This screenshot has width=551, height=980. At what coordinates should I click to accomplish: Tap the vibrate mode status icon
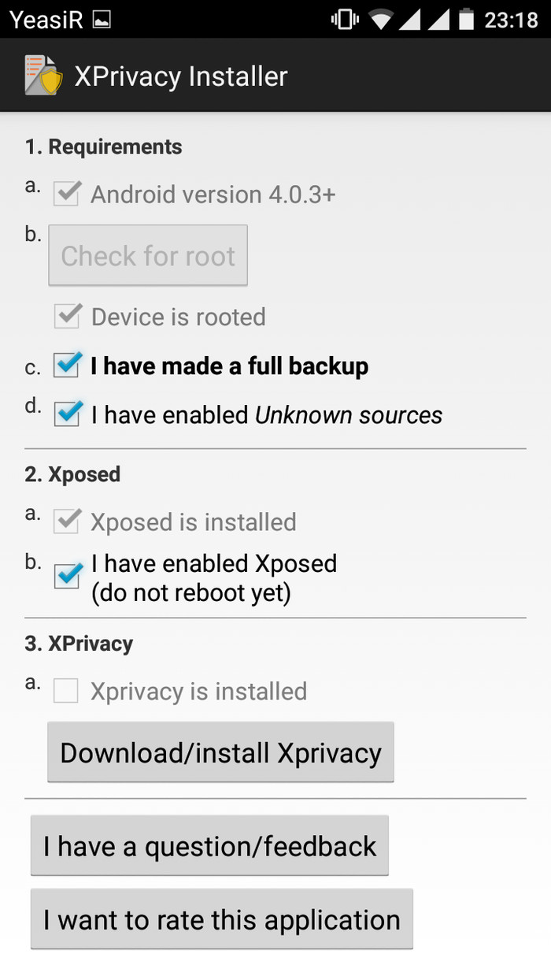344,20
